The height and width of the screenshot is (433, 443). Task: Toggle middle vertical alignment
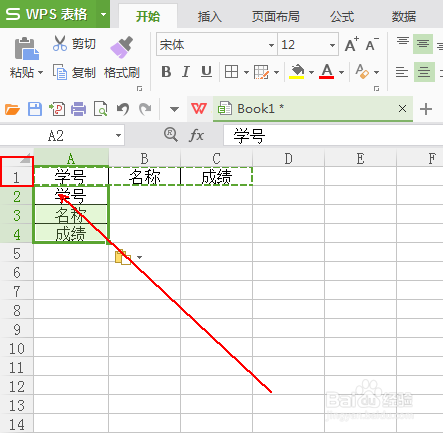[x=423, y=44]
